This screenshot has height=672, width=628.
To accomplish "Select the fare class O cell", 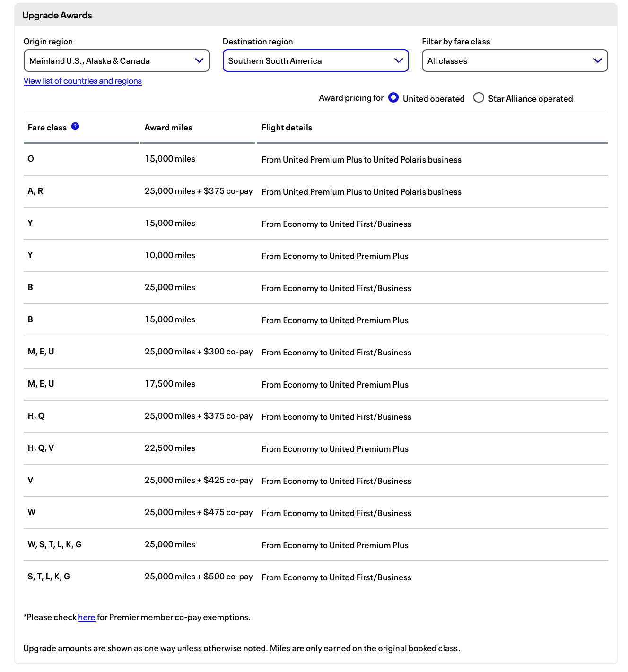I will coord(31,159).
